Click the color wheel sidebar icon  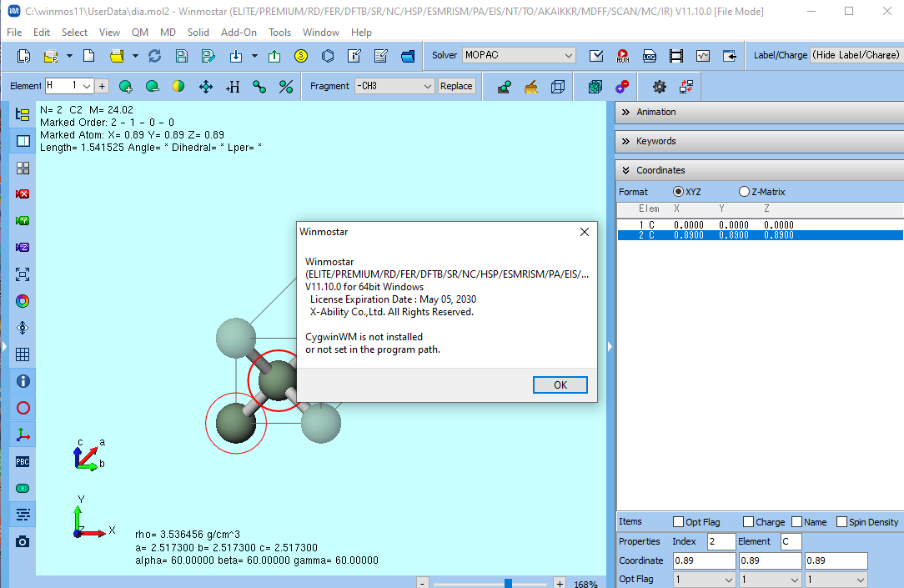pyautogui.click(x=23, y=301)
